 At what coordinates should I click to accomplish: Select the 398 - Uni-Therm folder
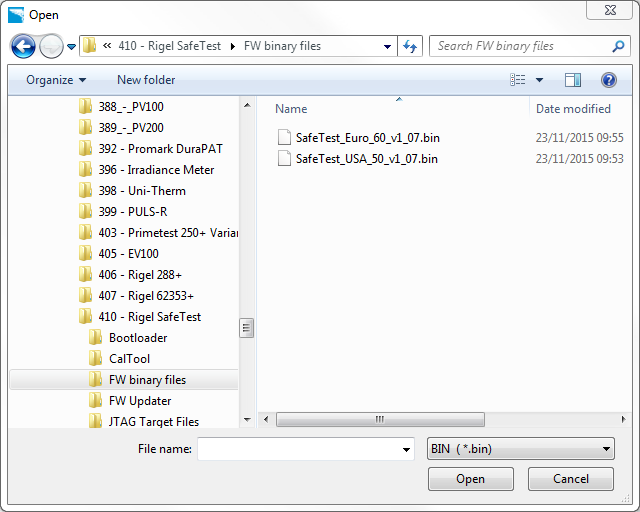point(142,191)
